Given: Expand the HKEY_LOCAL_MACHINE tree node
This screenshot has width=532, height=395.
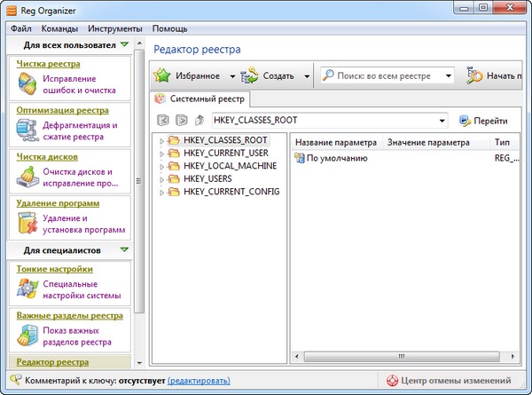Looking at the screenshot, I should [161, 166].
